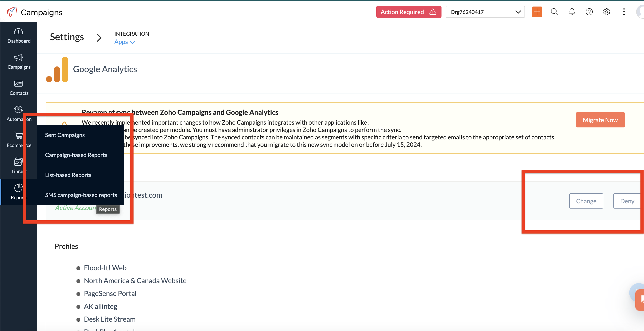Click the Migrate Now button
Screen dimensions: 644x331
(x=600, y=120)
